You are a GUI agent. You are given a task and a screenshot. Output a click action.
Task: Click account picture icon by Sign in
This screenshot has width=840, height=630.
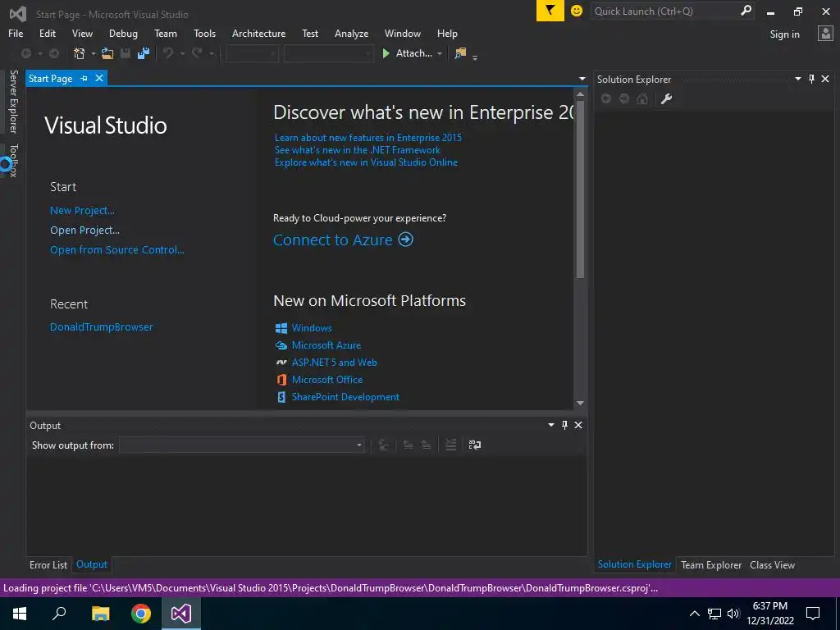825,34
